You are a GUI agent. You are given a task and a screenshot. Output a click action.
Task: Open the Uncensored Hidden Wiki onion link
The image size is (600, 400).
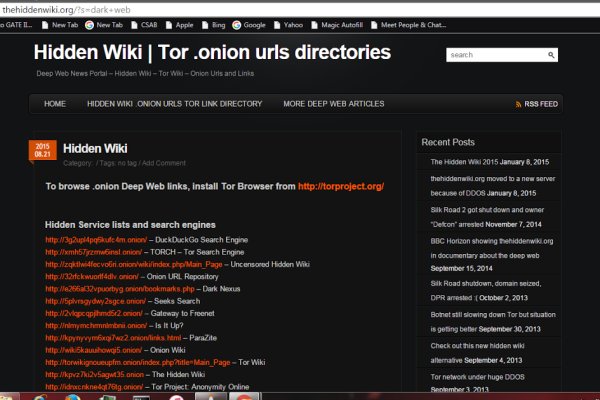(134, 264)
